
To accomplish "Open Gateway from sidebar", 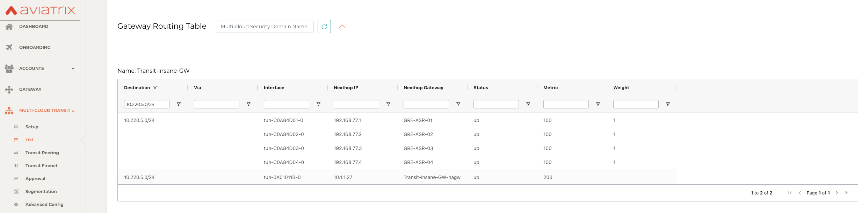I will click(x=30, y=90).
